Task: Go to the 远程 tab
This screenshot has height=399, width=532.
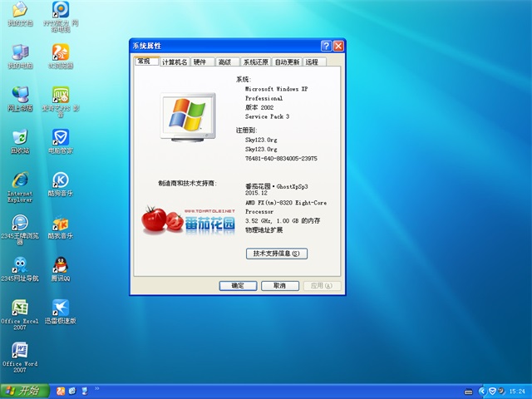Action: pos(312,62)
